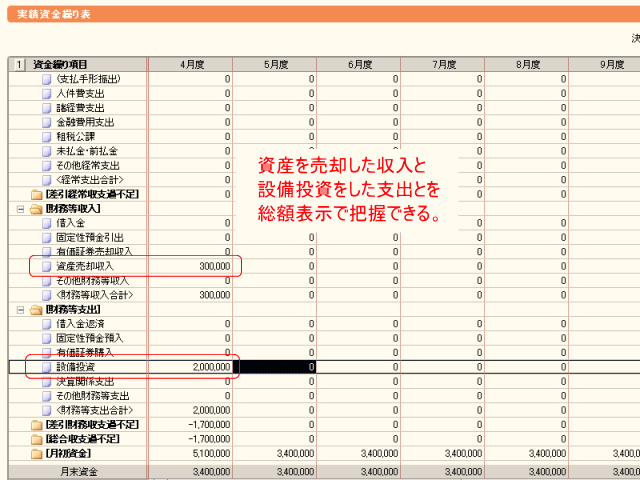Click the icon next to その他経常支出
640x480 pixels.
tap(47, 166)
